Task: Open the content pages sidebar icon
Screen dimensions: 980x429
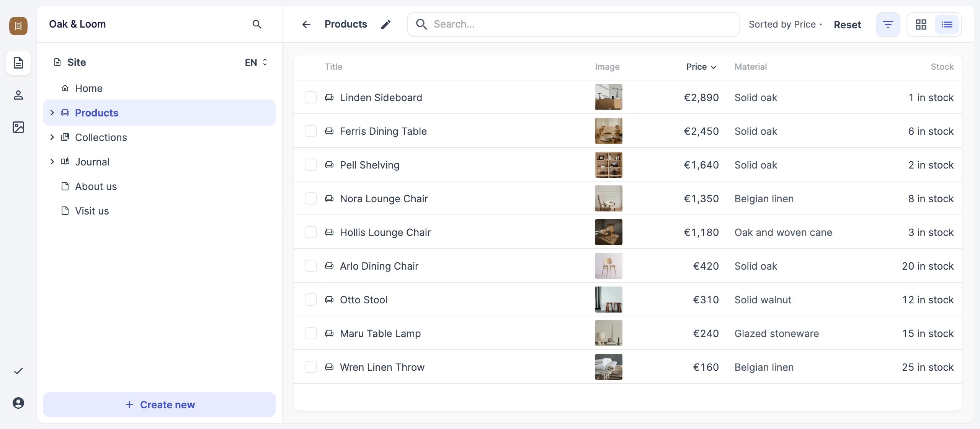Action: coord(18,63)
